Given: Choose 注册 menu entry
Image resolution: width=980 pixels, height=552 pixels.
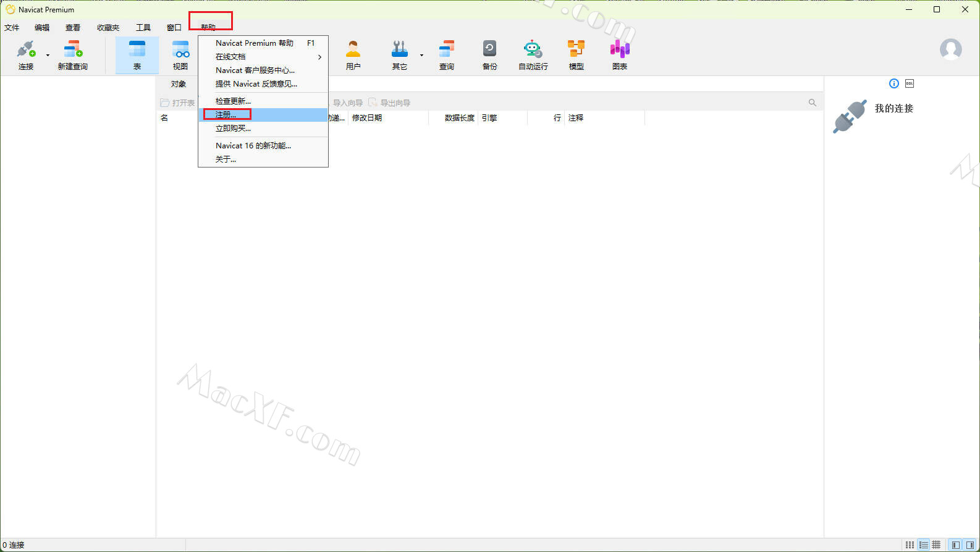Looking at the screenshot, I should (x=263, y=115).
